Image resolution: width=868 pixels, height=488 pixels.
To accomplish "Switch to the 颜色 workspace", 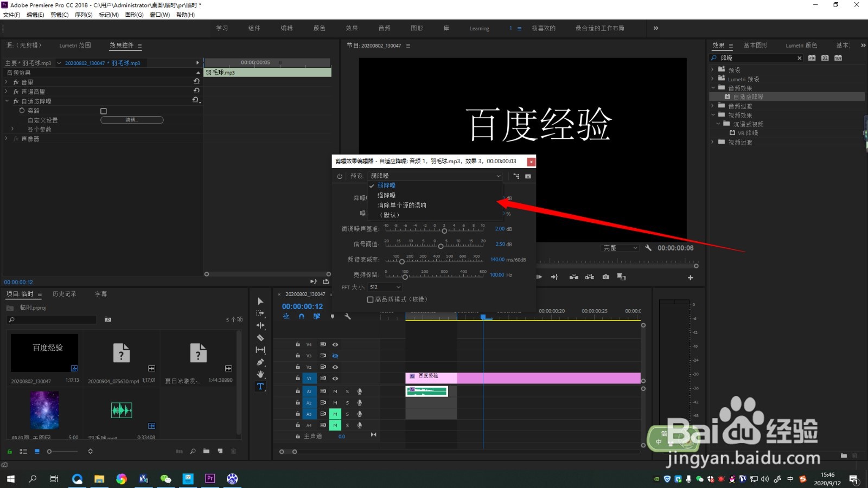I will 320,28.
